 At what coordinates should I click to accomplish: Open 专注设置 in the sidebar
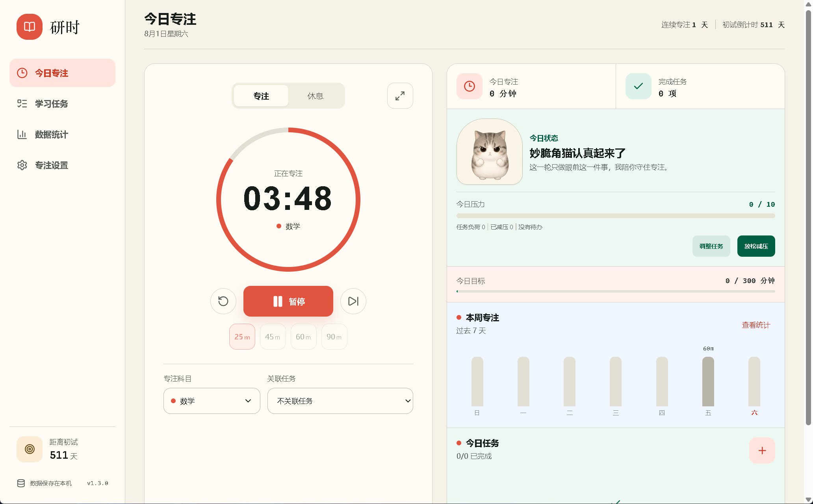click(62, 165)
